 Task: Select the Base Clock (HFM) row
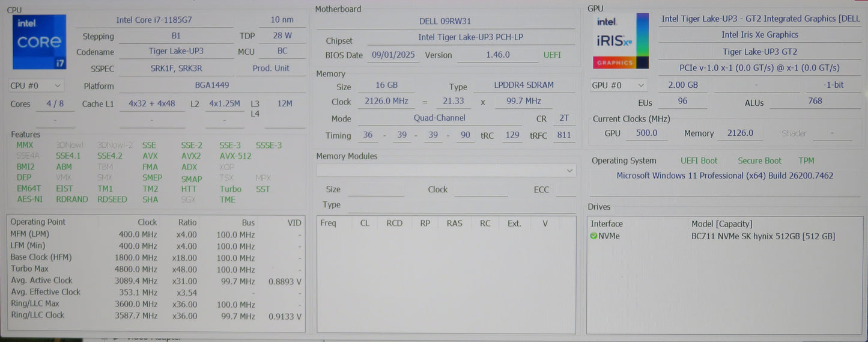pyautogui.click(x=156, y=257)
